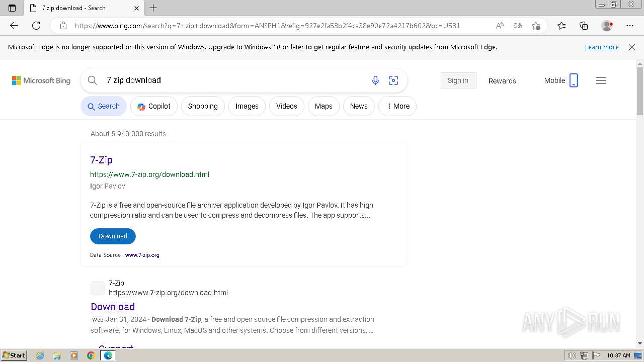Open the tab actions menu icon
The width and height of the screenshot is (644, 362).
(12, 8)
